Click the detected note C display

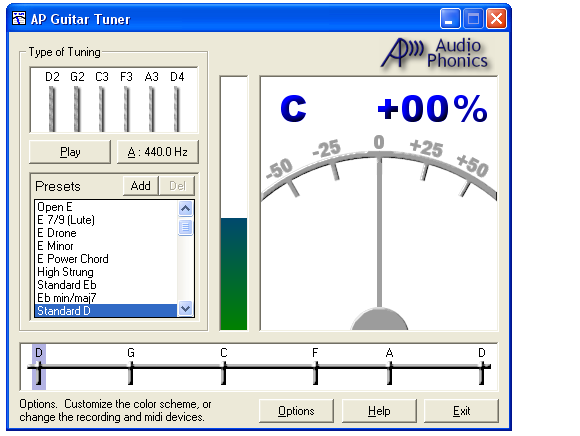click(293, 108)
